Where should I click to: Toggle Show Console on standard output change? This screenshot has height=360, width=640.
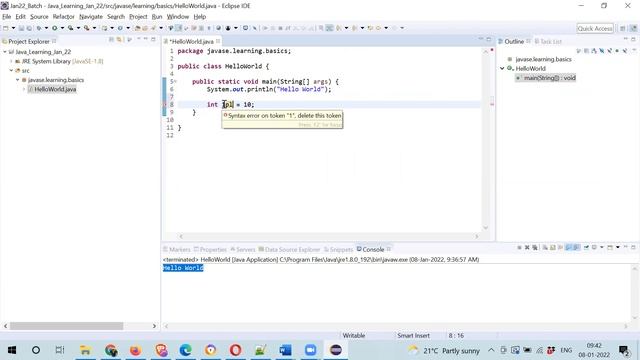point(568,247)
